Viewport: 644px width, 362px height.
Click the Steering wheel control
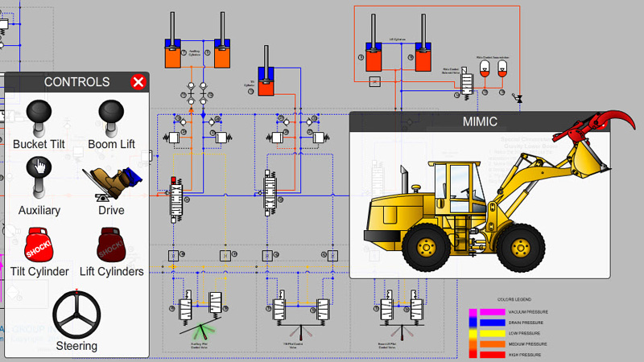pyautogui.click(x=76, y=315)
